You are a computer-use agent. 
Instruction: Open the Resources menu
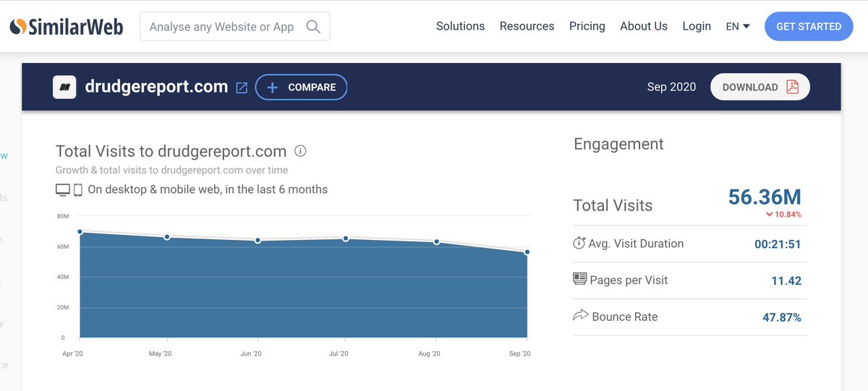pos(527,26)
